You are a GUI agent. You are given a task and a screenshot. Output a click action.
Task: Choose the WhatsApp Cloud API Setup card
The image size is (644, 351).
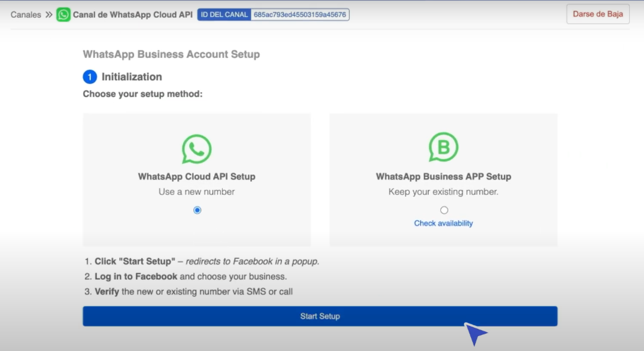[x=197, y=180]
